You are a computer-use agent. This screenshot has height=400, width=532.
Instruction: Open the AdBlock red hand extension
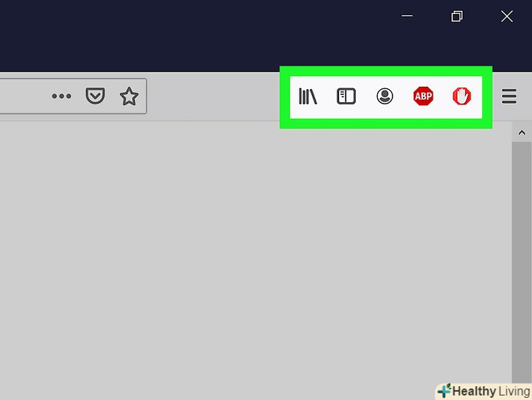pos(462,96)
